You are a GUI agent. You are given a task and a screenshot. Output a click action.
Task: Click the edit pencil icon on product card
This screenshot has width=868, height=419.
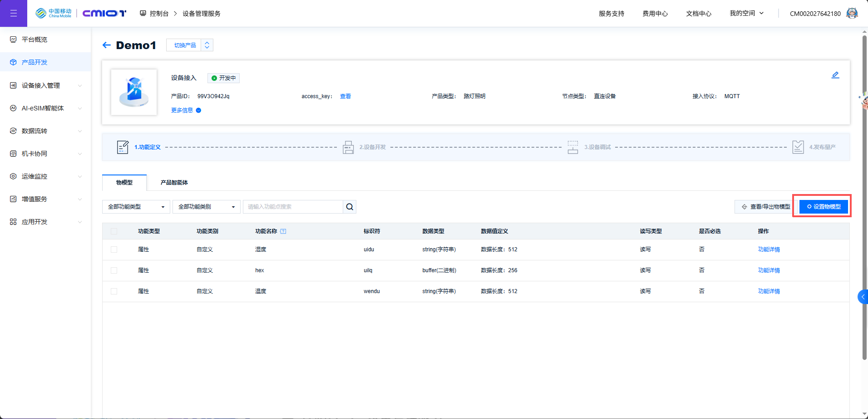[835, 75]
